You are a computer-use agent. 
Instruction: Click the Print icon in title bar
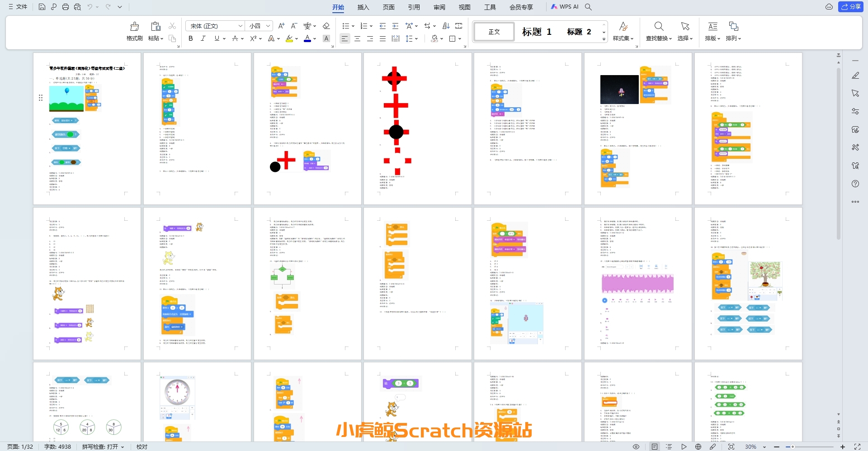click(66, 7)
